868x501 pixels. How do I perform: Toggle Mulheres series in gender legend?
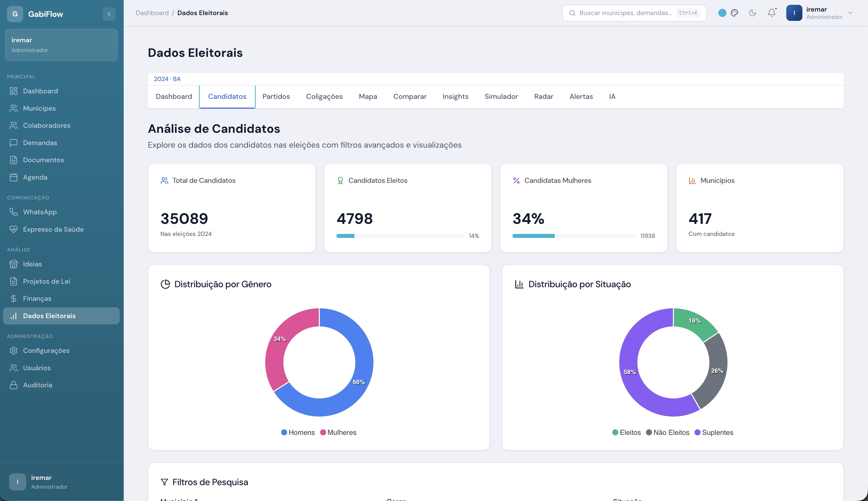(x=338, y=433)
